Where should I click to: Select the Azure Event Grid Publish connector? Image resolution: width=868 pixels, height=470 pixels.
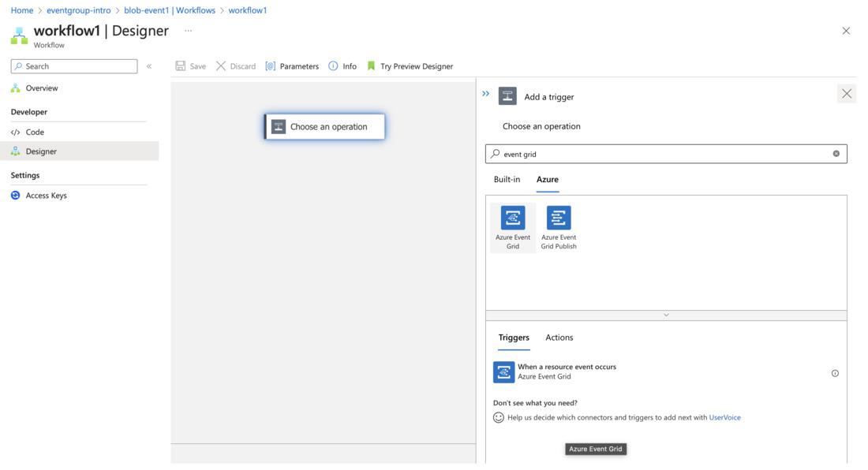click(x=559, y=228)
